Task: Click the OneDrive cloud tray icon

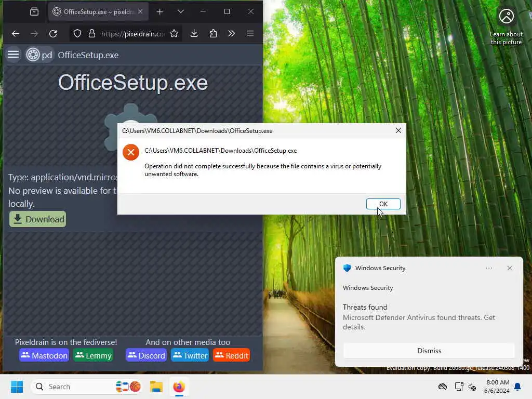Action: (x=443, y=387)
